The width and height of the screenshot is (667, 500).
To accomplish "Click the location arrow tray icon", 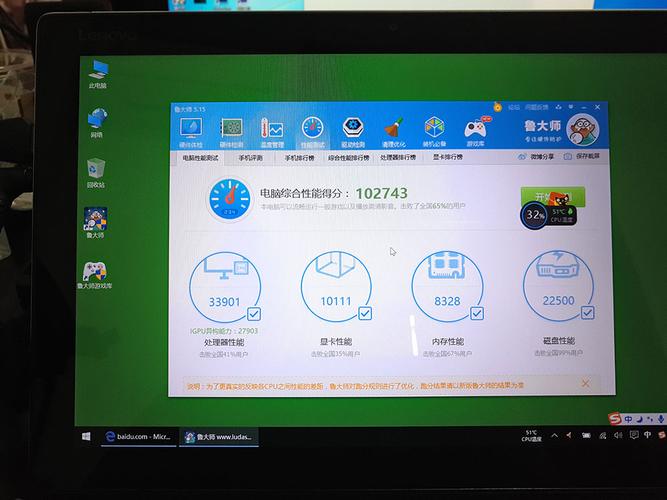I will click(x=570, y=435).
